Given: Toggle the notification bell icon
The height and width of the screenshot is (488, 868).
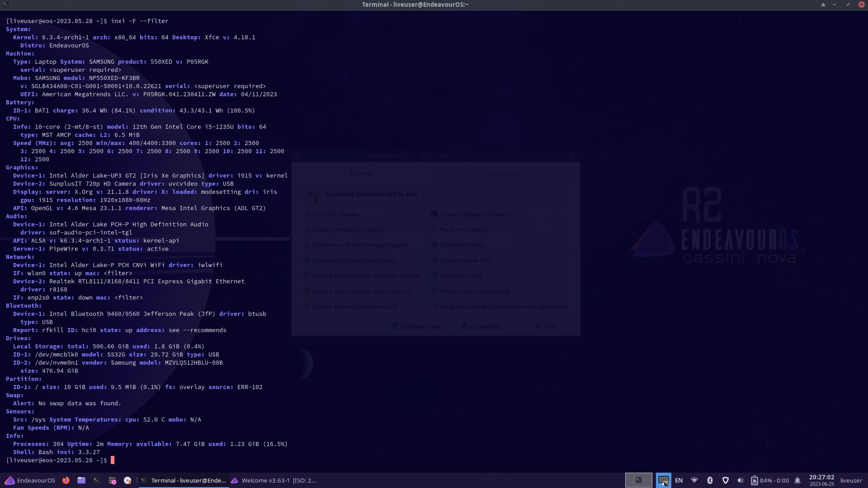Looking at the screenshot, I should tap(797, 480).
